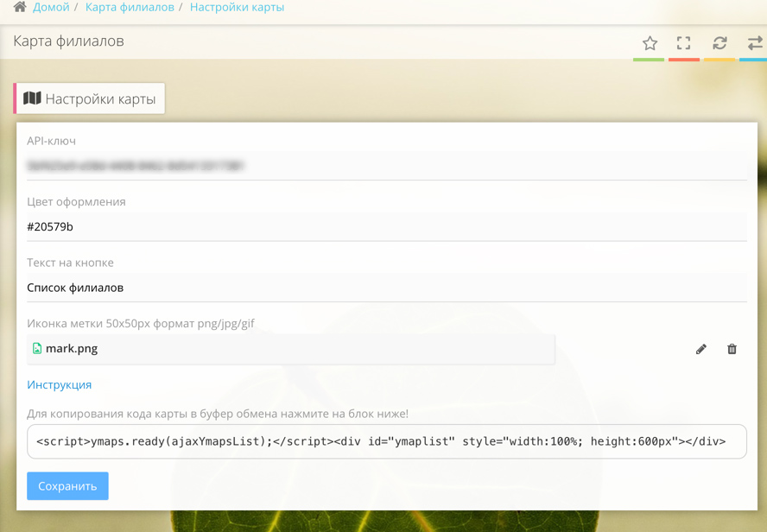Image resolution: width=767 pixels, height=532 pixels.
Task: Refresh the page using circular arrows icon
Action: tap(719, 43)
